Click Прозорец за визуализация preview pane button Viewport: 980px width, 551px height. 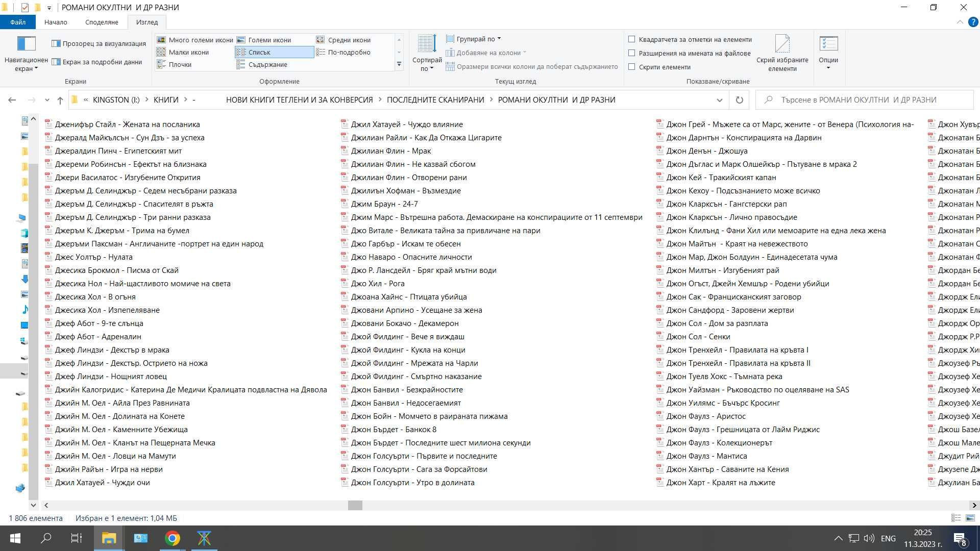99,43
